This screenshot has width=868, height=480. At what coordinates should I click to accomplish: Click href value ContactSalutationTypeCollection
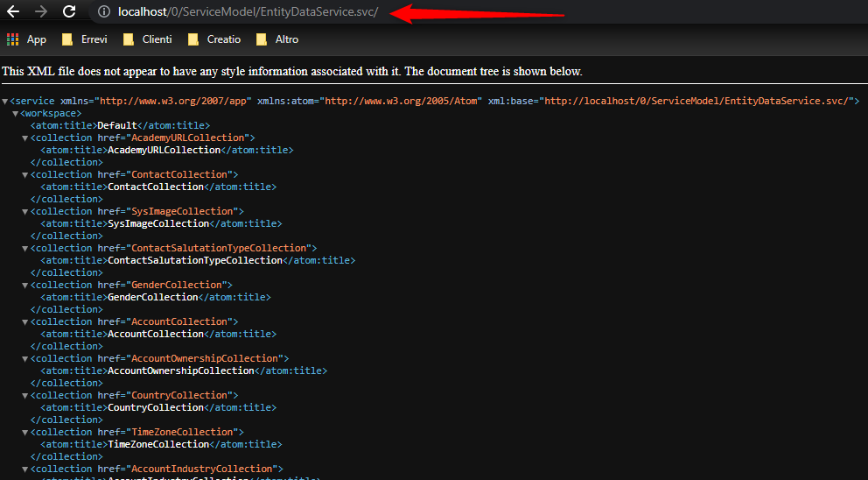pos(219,248)
